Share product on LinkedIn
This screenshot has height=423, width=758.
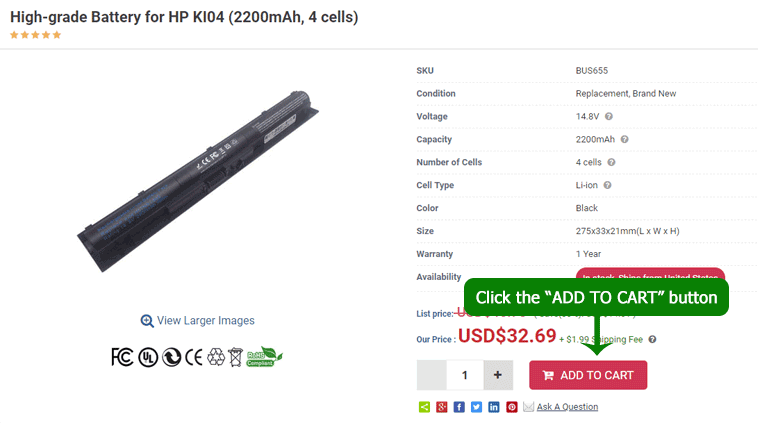[x=494, y=407]
